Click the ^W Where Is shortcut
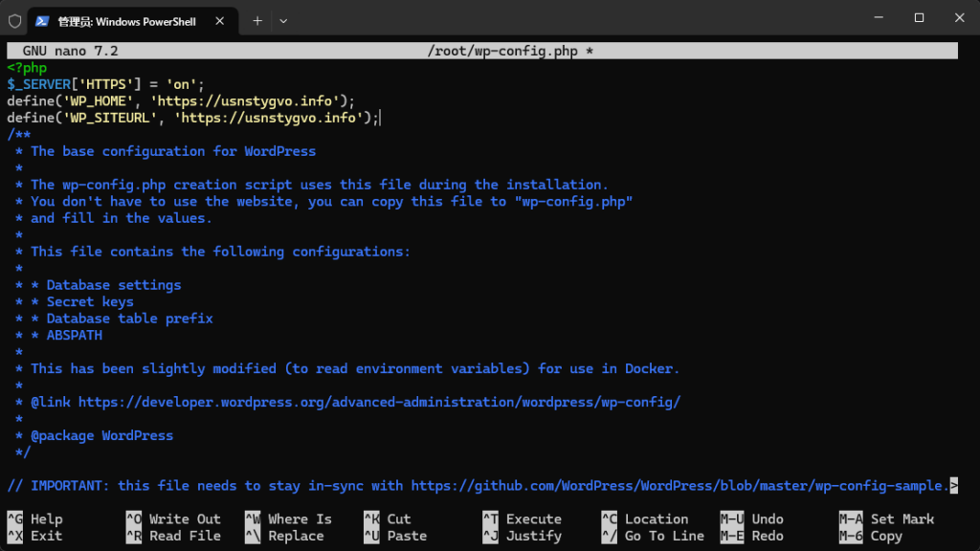Image resolution: width=980 pixels, height=551 pixels. click(x=287, y=518)
